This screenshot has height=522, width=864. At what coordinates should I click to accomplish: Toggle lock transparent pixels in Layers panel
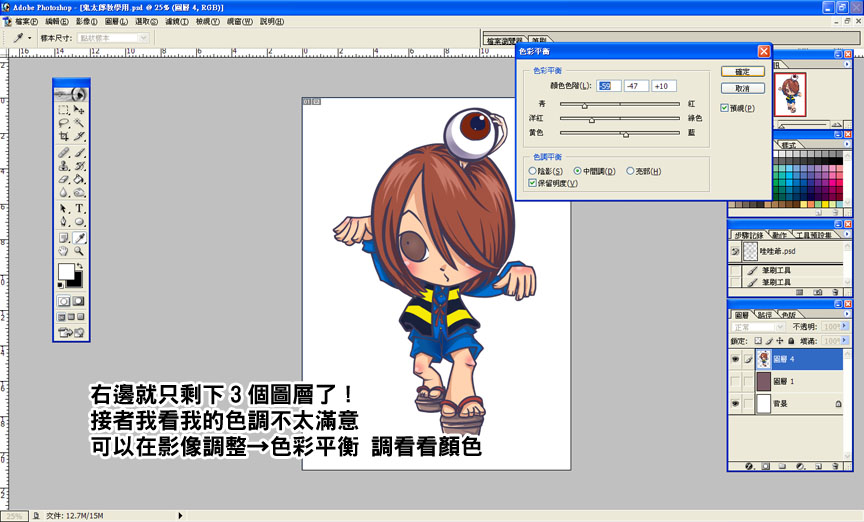coord(758,341)
